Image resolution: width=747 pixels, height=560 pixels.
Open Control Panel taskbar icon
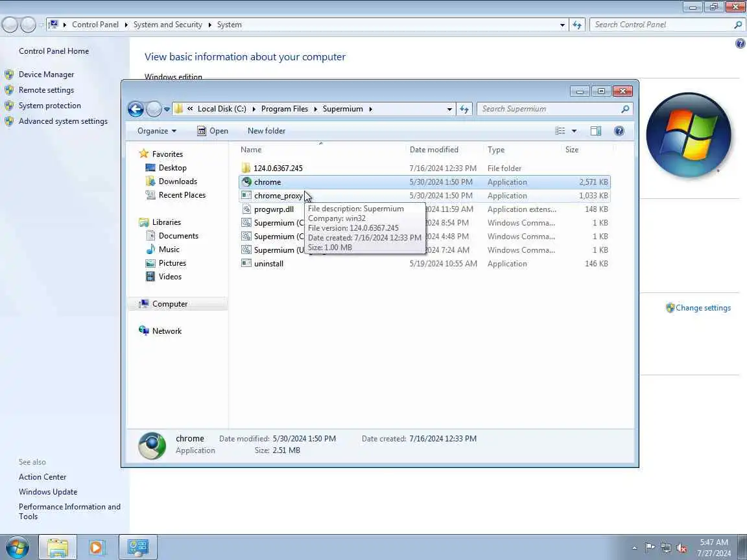[137, 547]
